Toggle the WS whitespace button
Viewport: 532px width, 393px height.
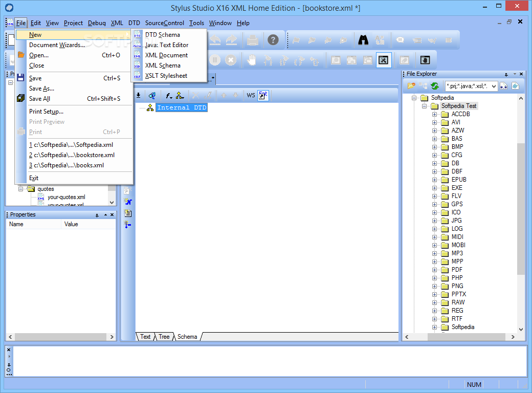(251, 95)
